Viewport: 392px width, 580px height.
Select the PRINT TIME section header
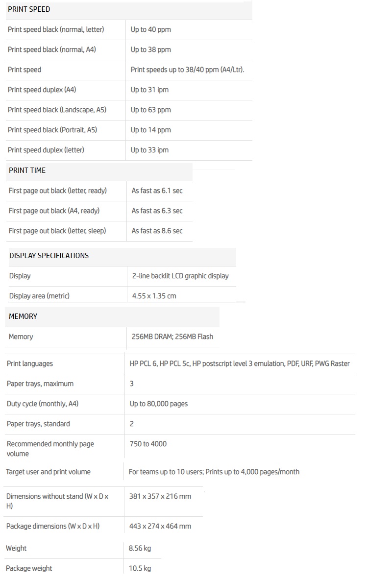click(27, 170)
